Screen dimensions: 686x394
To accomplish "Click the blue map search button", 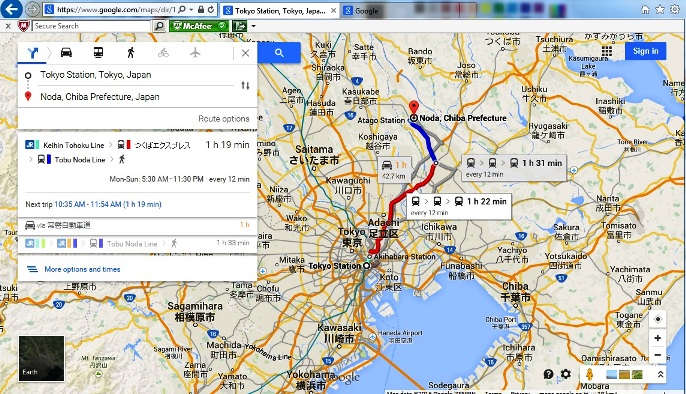I will point(279,53).
